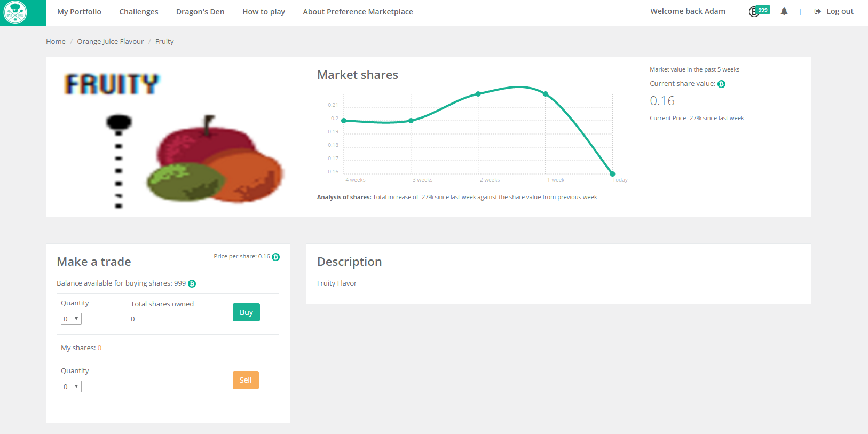
Task: Open the buy Quantity dropdown
Action: point(71,319)
